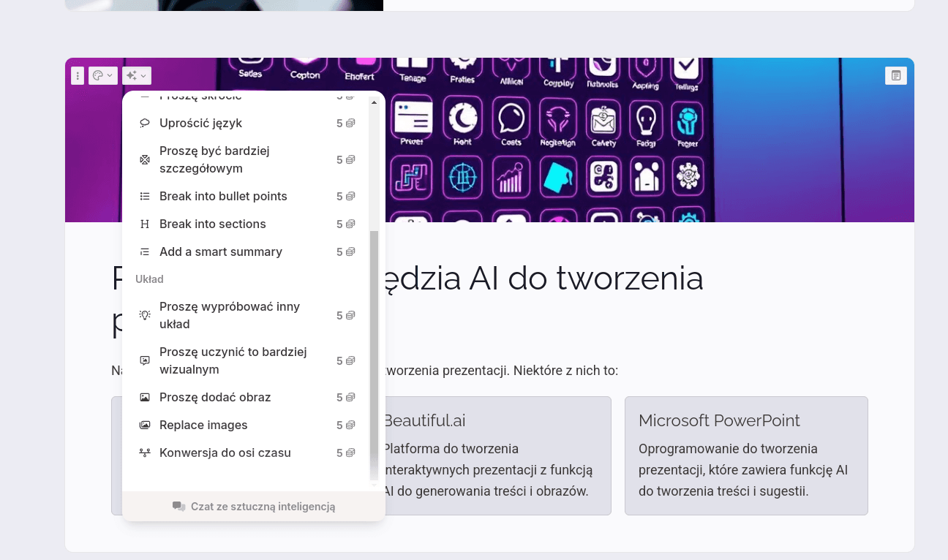
Task: Click the three-dot card options icon
Action: click(78, 75)
